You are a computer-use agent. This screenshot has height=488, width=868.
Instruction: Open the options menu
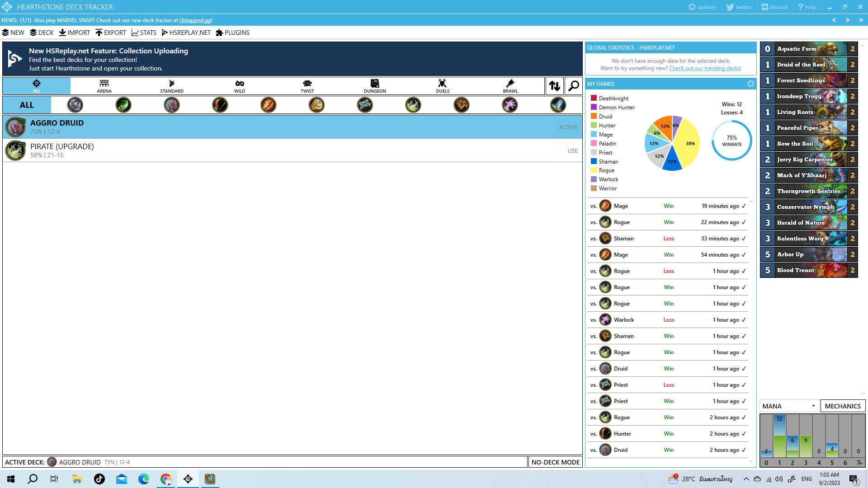pos(702,7)
